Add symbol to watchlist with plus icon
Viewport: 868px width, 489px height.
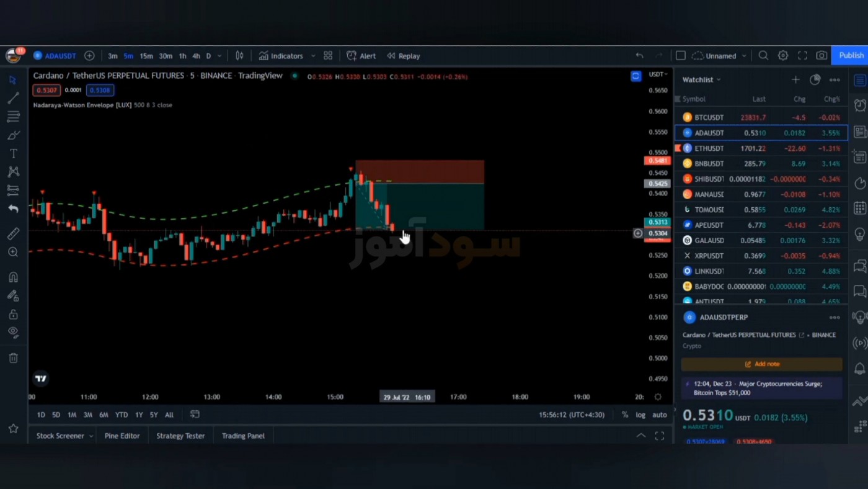point(795,79)
